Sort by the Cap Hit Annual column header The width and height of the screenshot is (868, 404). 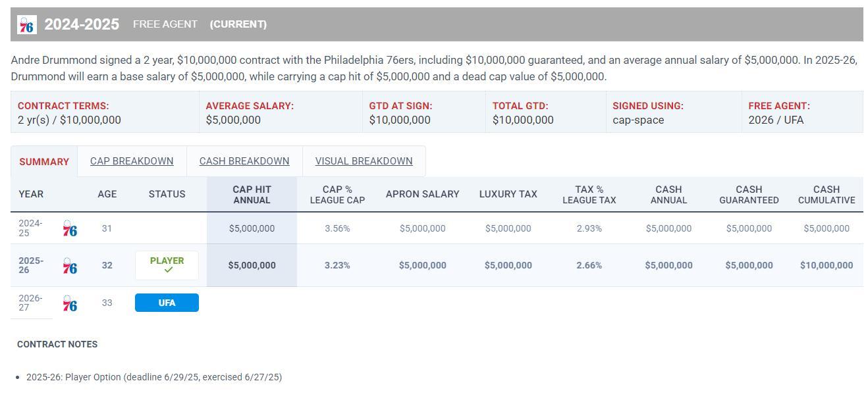tap(252, 195)
